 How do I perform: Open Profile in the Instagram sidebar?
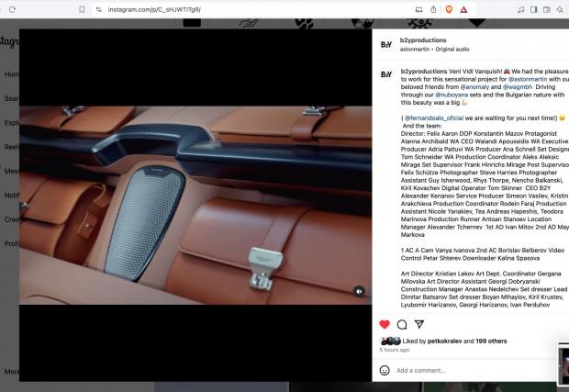(x=12, y=243)
